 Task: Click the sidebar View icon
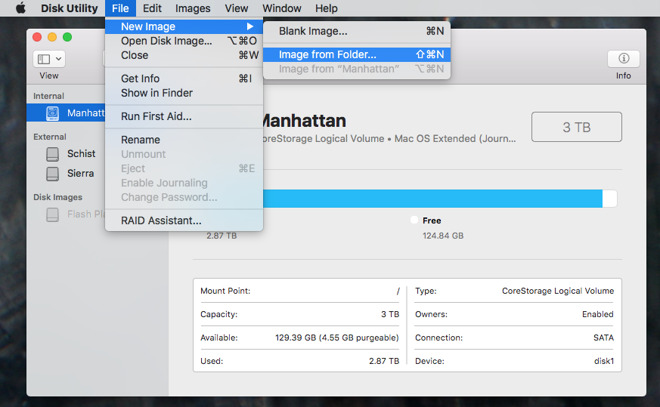coord(44,59)
